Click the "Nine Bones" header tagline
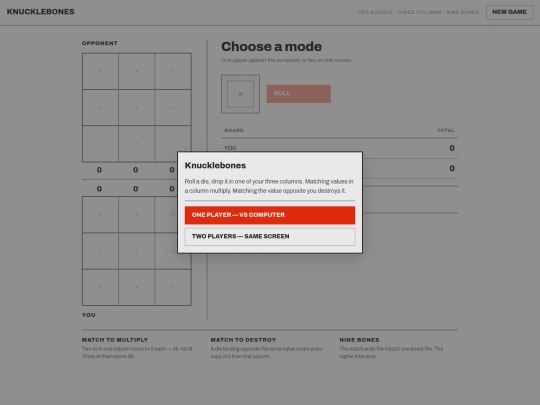The image size is (540, 405). 463,12
